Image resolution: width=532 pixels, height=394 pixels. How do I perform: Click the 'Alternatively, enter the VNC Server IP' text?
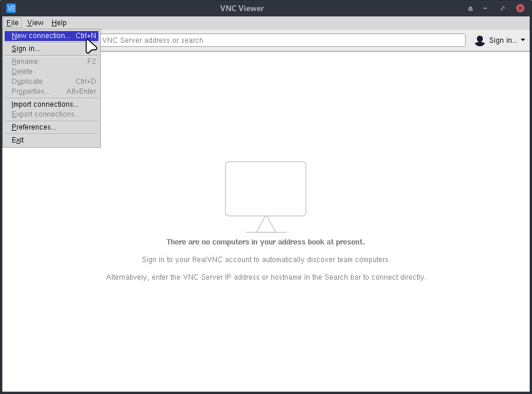[265, 277]
